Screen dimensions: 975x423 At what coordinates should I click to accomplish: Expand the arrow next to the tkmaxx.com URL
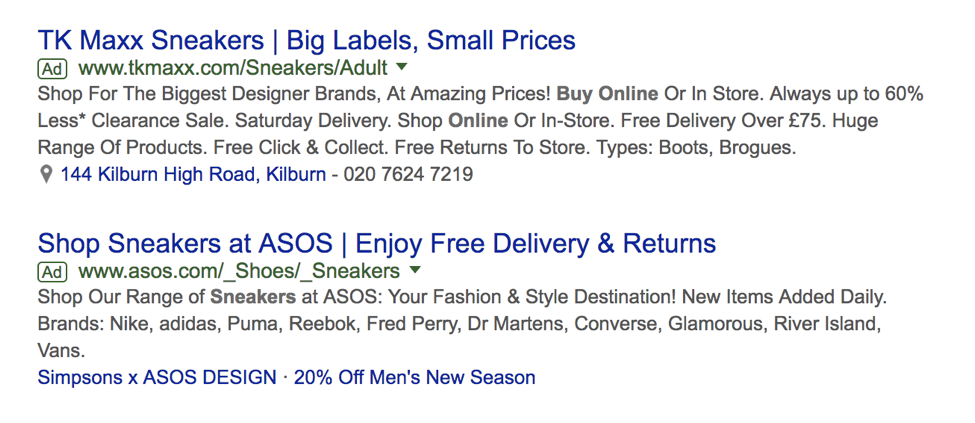click(x=402, y=68)
